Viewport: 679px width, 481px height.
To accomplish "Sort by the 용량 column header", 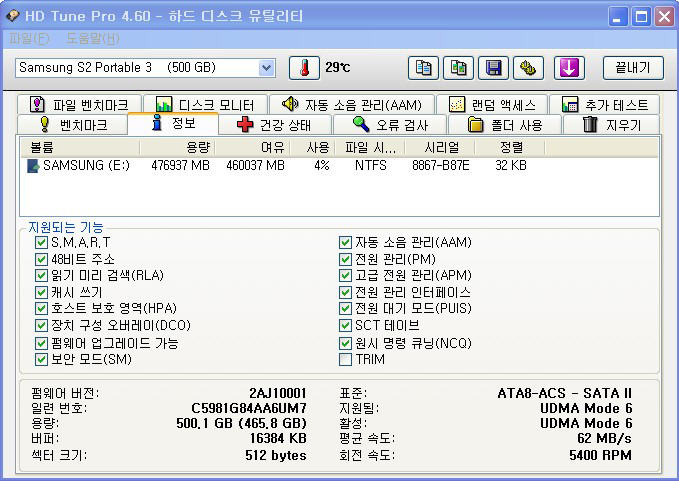I will coord(177,148).
